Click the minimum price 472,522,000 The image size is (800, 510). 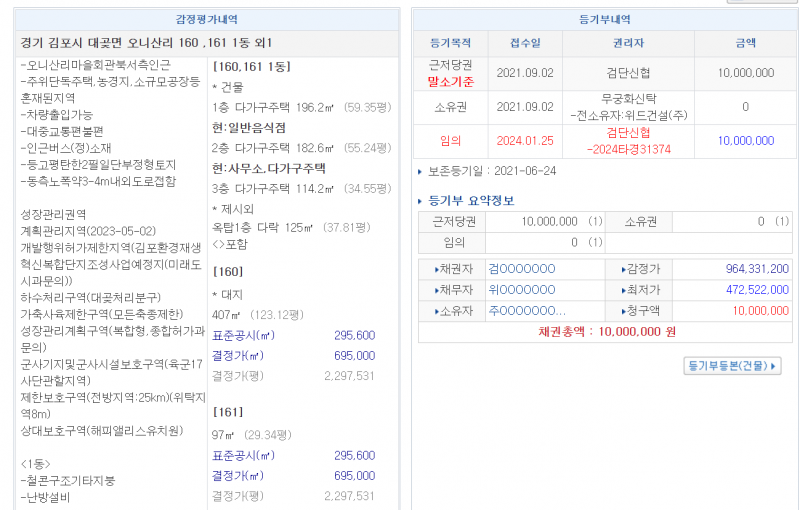coord(757,290)
